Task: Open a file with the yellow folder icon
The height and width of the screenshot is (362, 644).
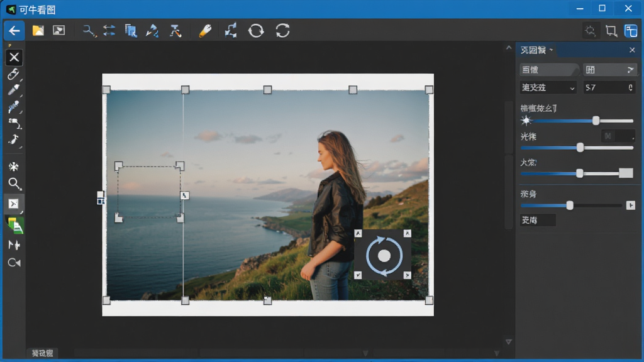Action: tap(38, 30)
